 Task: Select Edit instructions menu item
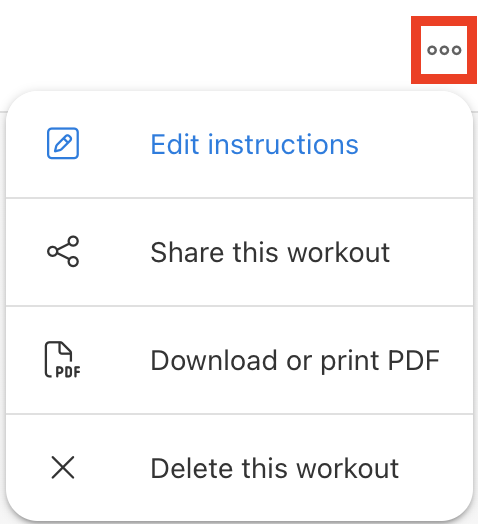239,144
